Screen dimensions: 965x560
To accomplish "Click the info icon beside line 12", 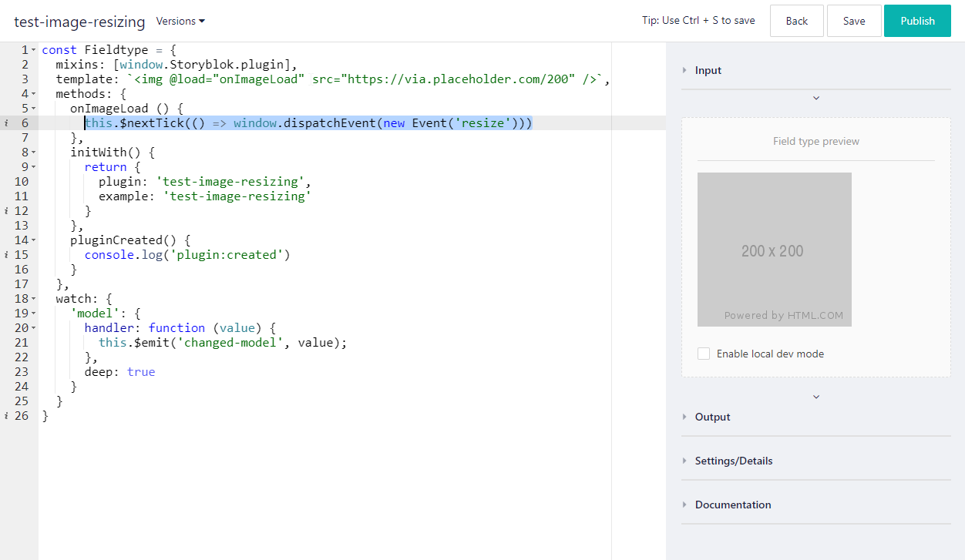I will click(5, 210).
